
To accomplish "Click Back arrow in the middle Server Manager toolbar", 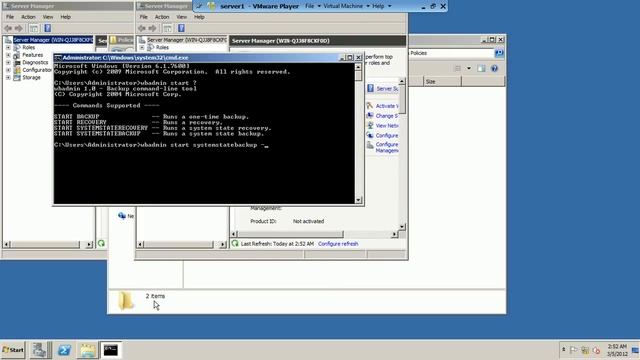I will 142,28.
